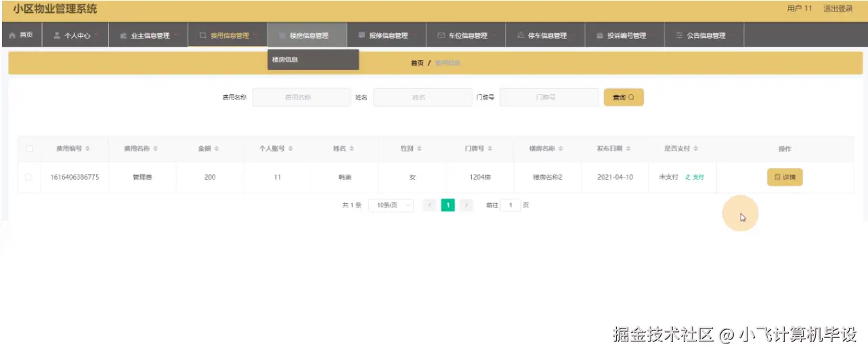Screen dimensions: 868x355
Task: Focus the 前往 page number input
Action: coord(511,205)
